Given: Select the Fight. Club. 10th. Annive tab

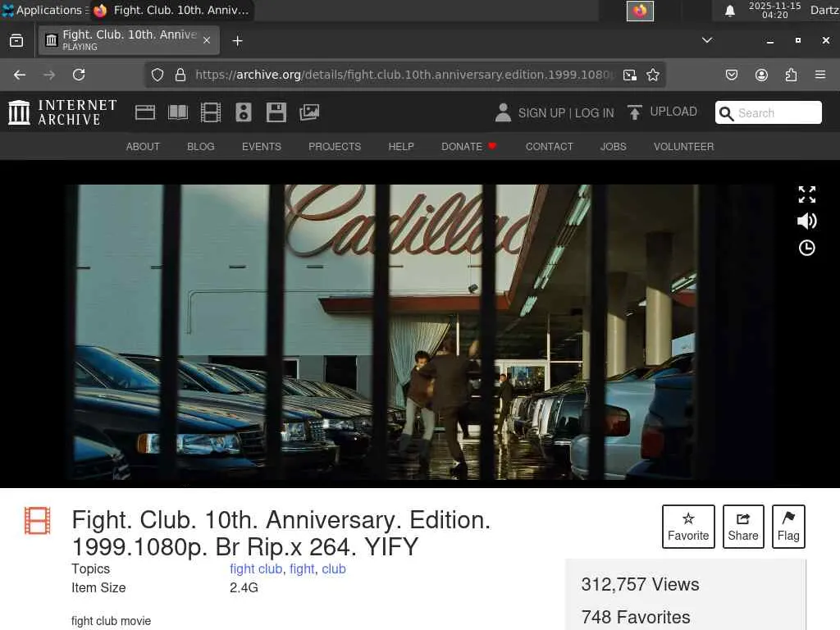Looking at the screenshot, I should [129, 40].
